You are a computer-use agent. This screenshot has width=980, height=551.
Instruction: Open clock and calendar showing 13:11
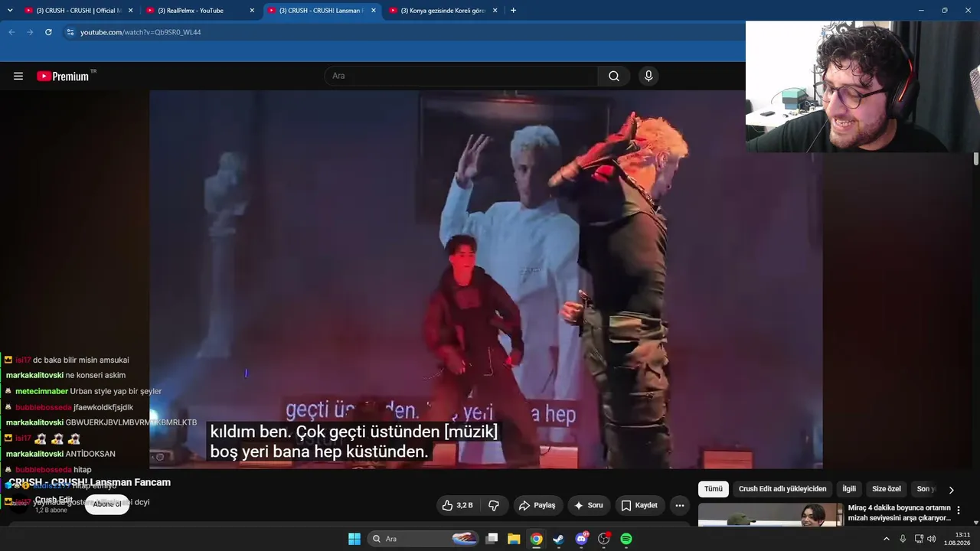pos(959,539)
